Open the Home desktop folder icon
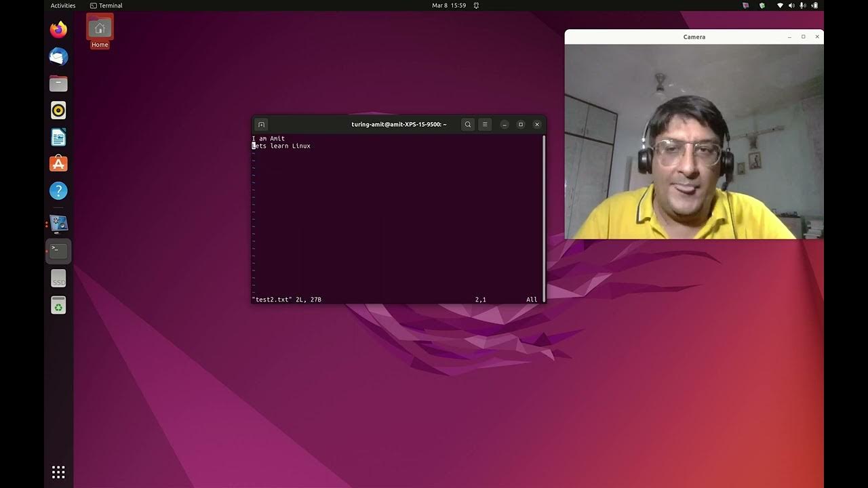This screenshot has height=488, width=868. pos(100,33)
